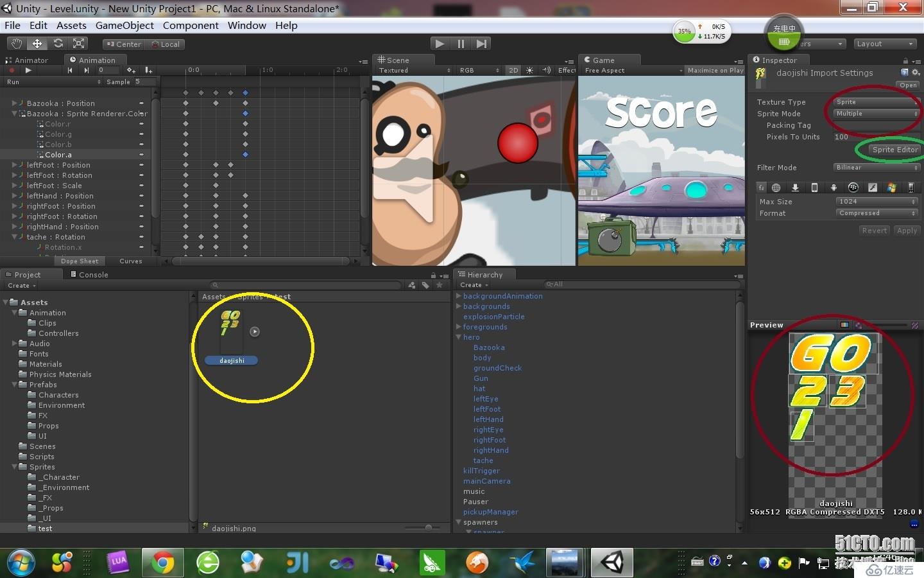Viewport: 924px width, 578px height.
Task: Collapse Bazooka : Sprite Renderer.Color property
Action: (15, 113)
